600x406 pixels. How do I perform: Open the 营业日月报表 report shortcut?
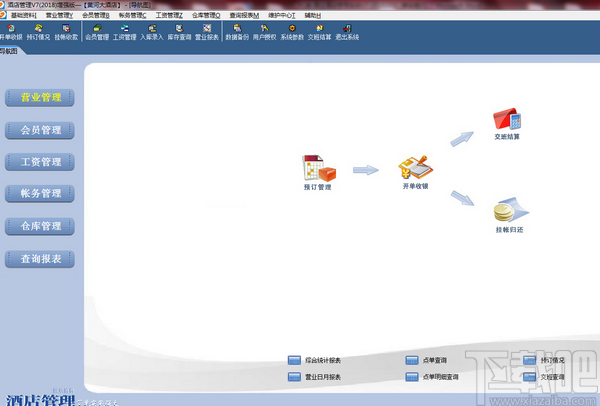[314, 377]
